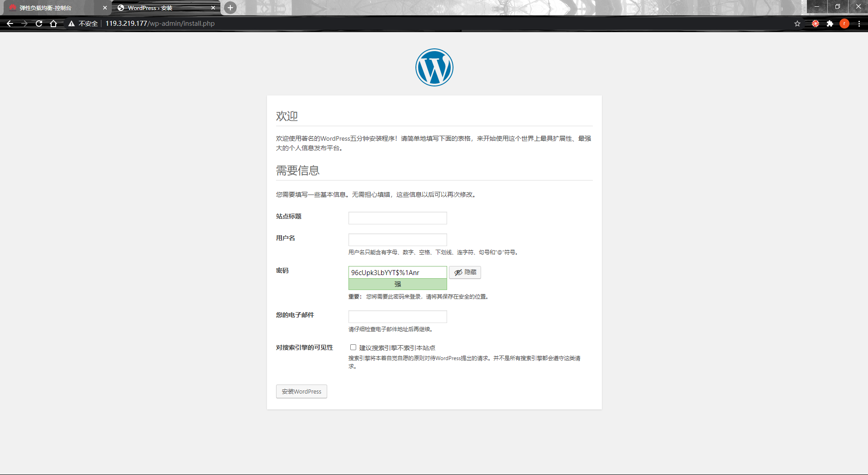Check 建议搜索引擎不索引本站点 checkbox

[x=353, y=347]
